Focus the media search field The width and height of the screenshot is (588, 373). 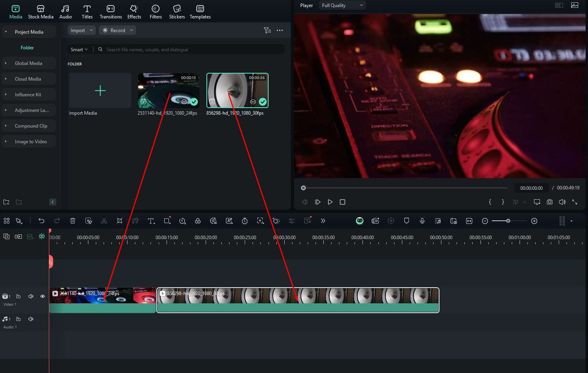click(x=192, y=49)
